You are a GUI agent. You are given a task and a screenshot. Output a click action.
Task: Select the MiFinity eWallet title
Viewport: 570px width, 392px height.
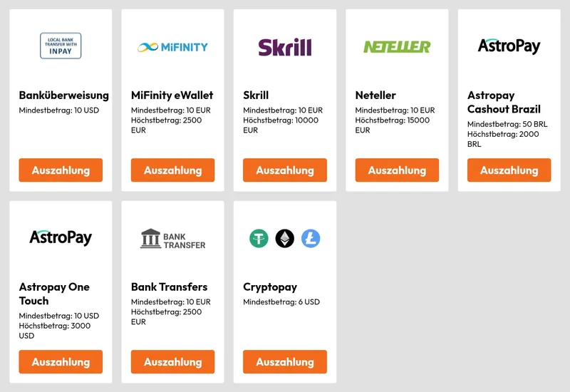coord(172,96)
